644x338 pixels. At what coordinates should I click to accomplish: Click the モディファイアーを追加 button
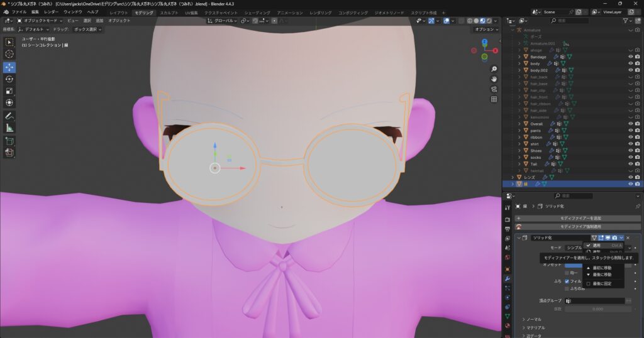[x=577, y=218]
